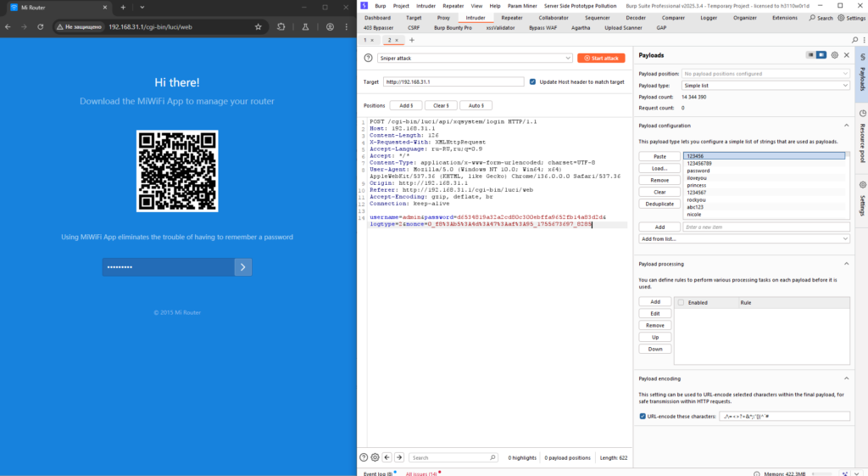Open the Extensions tab
Viewport: 868px width, 476px height.
pyautogui.click(x=784, y=18)
